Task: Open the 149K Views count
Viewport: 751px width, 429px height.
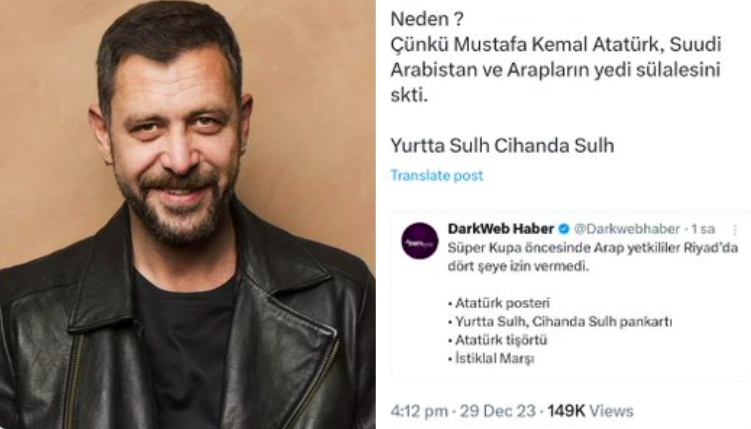Action: (x=590, y=411)
